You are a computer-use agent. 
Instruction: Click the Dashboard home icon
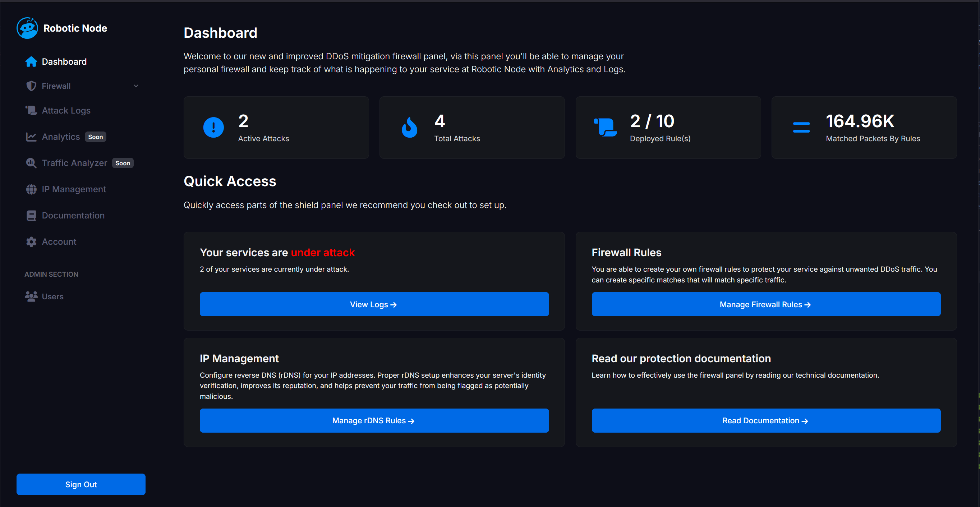(x=31, y=61)
